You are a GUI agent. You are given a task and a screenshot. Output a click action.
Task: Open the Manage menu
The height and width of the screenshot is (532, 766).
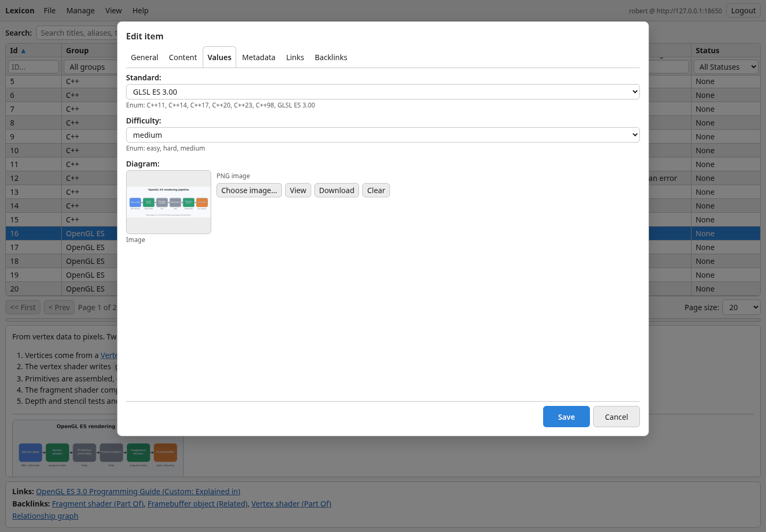pos(80,11)
